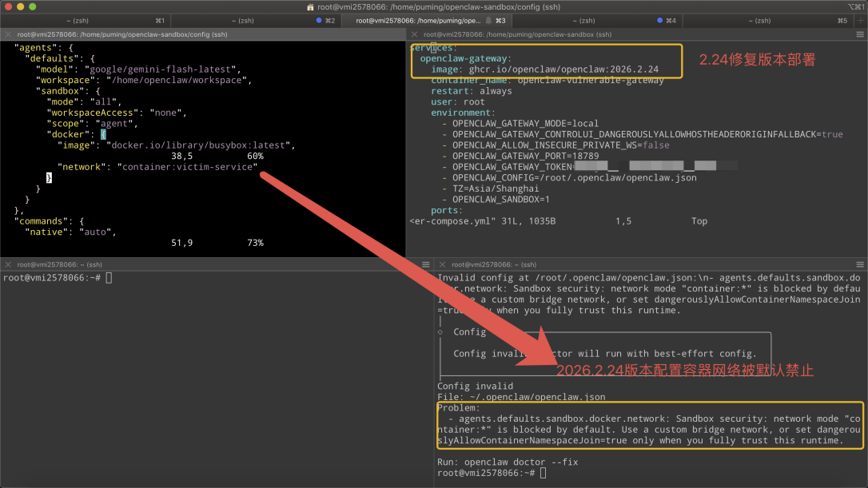Close the bottom-left root shell pane

8,264
